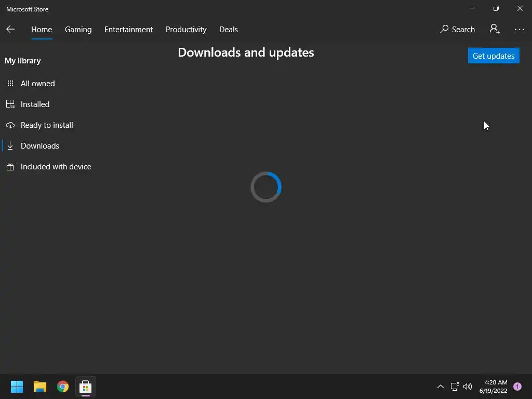Click the Included with device gift icon
The width and height of the screenshot is (532, 399).
tap(10, 167)
